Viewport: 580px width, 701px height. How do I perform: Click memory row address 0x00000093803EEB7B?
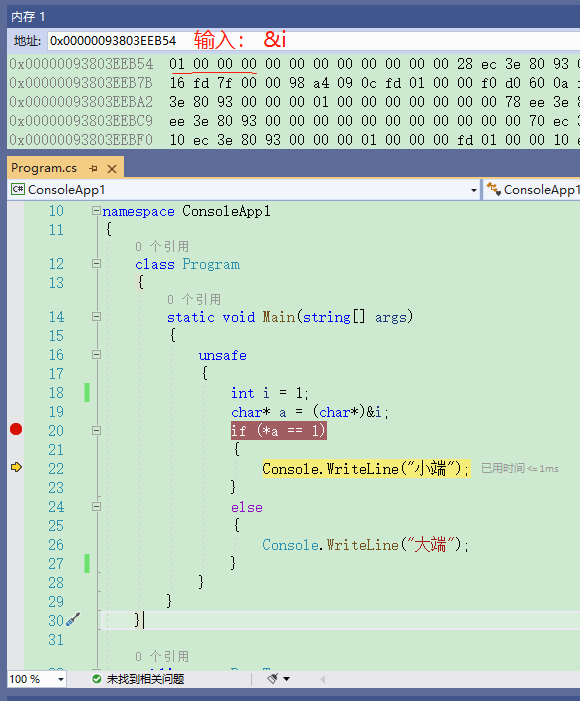(x=81, y=83)
